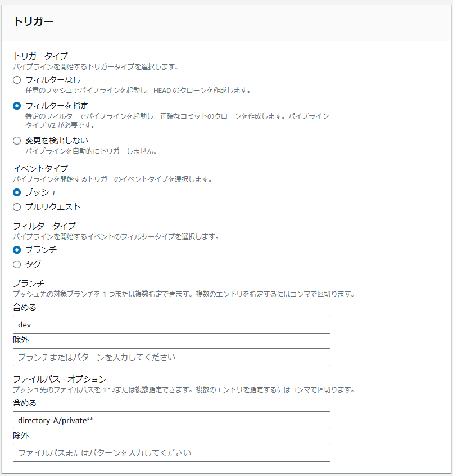Click the トリガータイプ label
Viewport: 453px width, 476px height.
pos(40,56)
